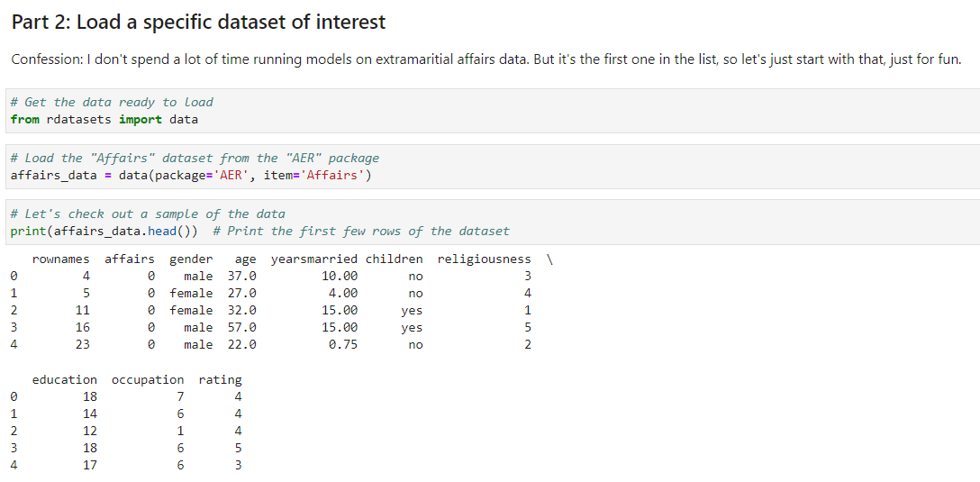The width and height of the screenshot is (980, 482).
Task: Click the "occupation" column header in output
Action: click(148, 380)
